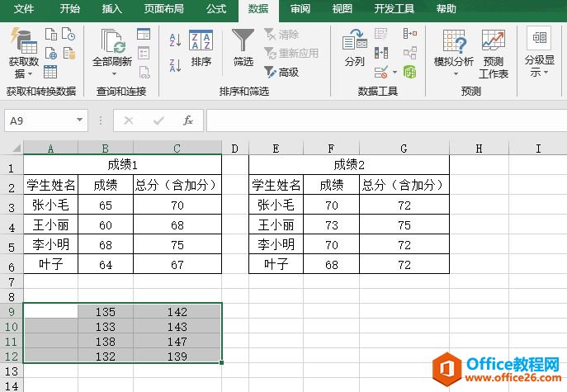Switch to the Home (开始) tab
567x392 pixels.
pos(70,9)
